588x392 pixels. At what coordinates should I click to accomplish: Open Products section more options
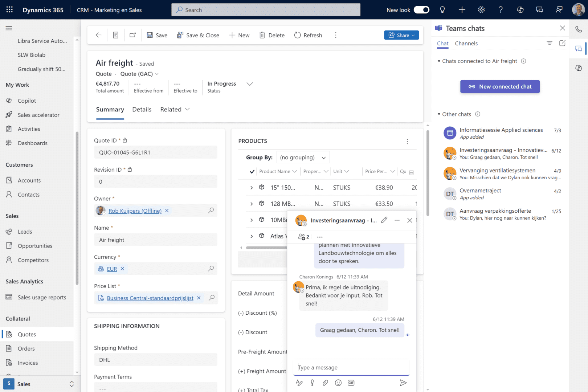point(407,141)
